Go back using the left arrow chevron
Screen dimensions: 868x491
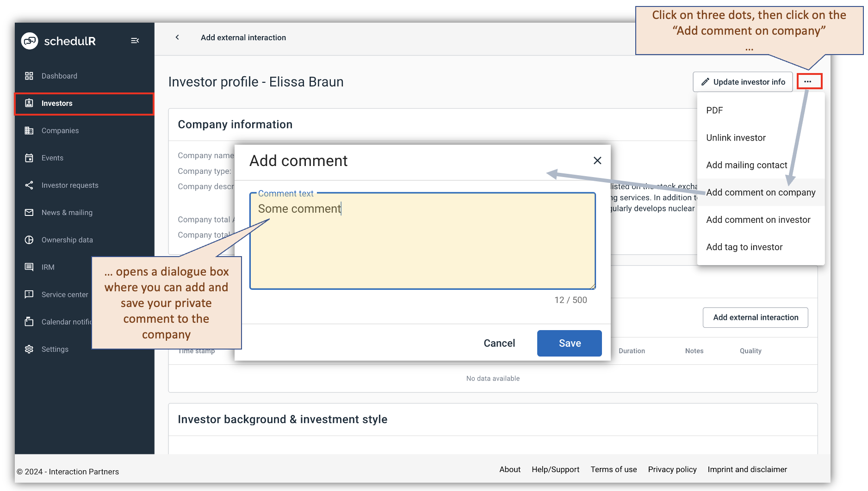(x=177, y=37)
